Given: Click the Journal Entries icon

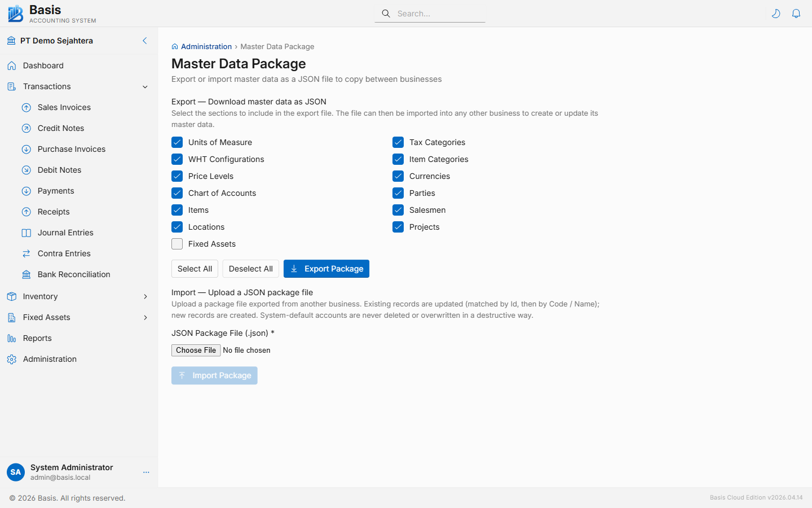Looking at the screenshot, I should (x=26, y=233).
